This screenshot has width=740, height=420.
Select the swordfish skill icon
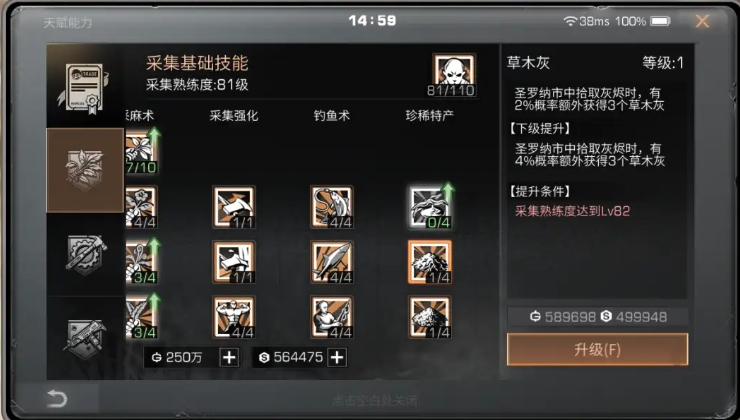332,262
